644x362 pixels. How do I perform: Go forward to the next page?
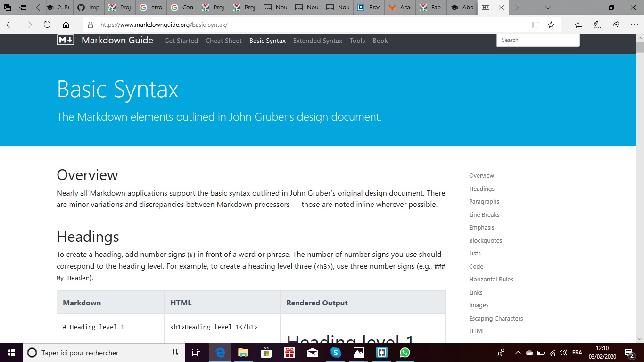tap(29, 25)
